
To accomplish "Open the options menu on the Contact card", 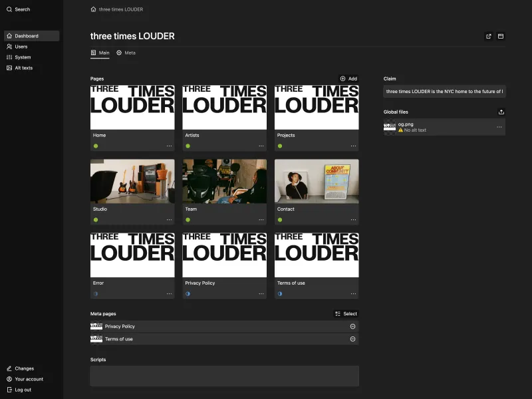I will coord(354,219).
